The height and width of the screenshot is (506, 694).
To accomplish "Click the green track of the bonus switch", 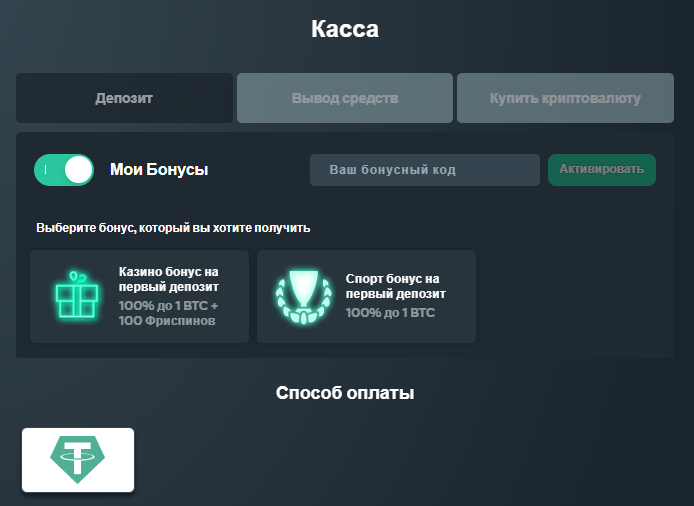I will pyautogui.click(x=46, y=170).
